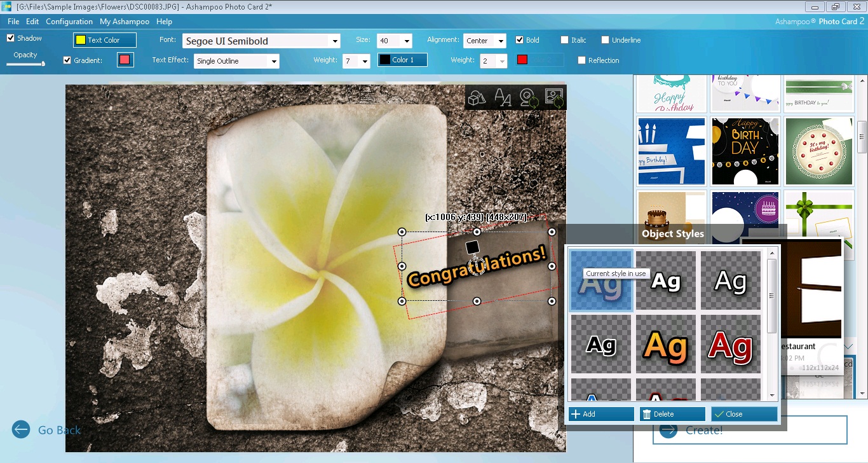The height and width of the screenshot is (463, 868).
Task: Click the blue Happy Birthday template thumbnail
Action: point(671,151)
